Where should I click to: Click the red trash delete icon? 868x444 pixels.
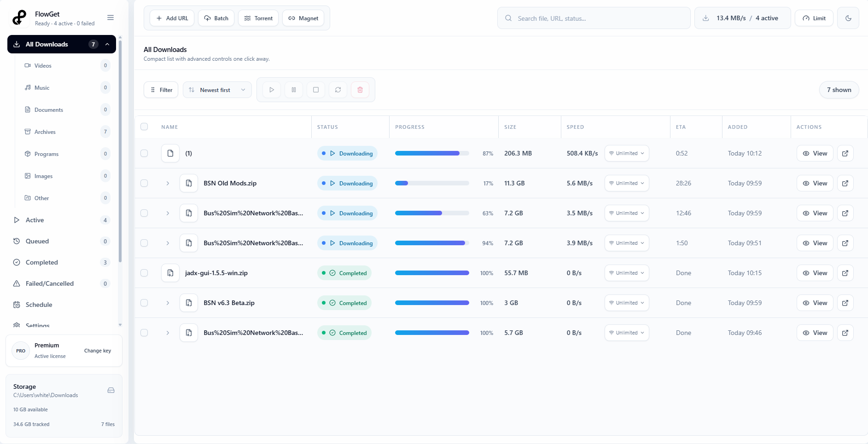click(x=360, y=90)
